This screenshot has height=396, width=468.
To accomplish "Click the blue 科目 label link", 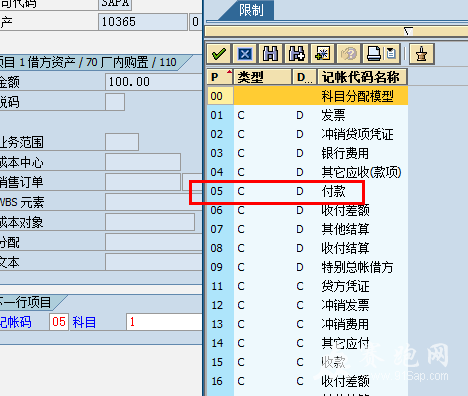I will click(84, 322).
